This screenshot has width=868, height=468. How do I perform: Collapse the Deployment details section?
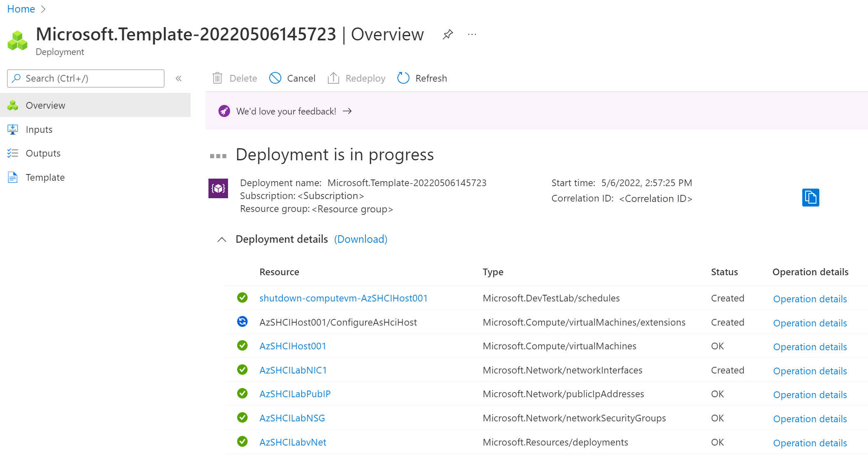(222, 239)
